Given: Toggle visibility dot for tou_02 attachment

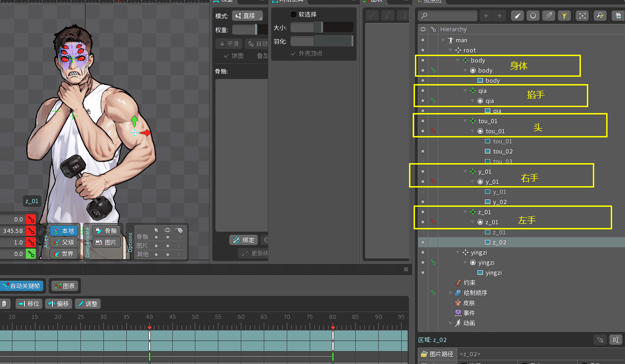Looking at the screenshot, I should pos(423,151).
